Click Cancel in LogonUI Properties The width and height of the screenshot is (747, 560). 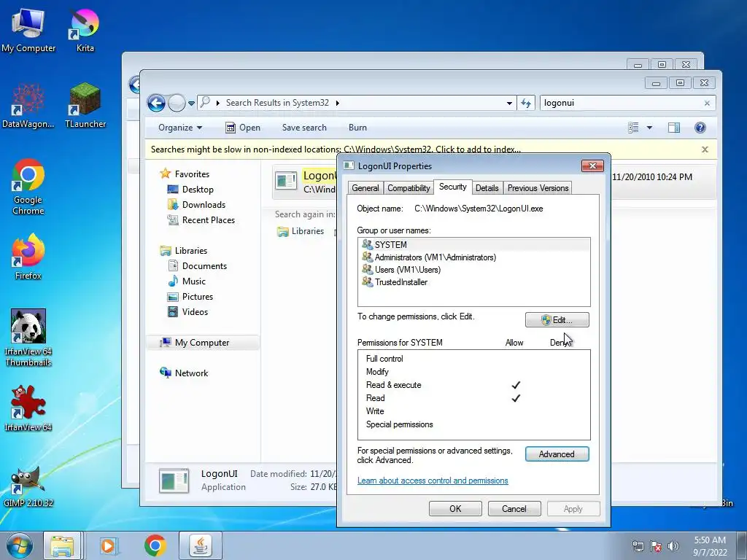[x=514, y=508]
